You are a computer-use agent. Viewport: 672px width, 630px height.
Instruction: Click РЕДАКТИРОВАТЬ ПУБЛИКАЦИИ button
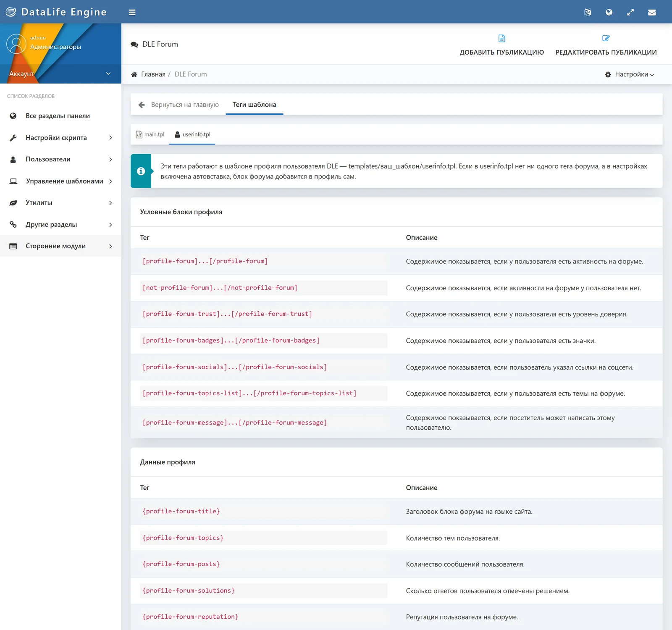coord(606,45)
